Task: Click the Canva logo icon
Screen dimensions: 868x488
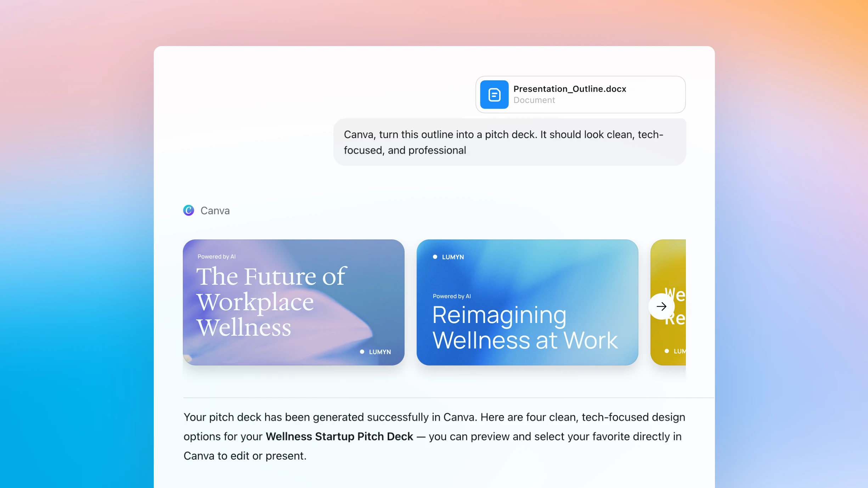Action: (188, 210)
